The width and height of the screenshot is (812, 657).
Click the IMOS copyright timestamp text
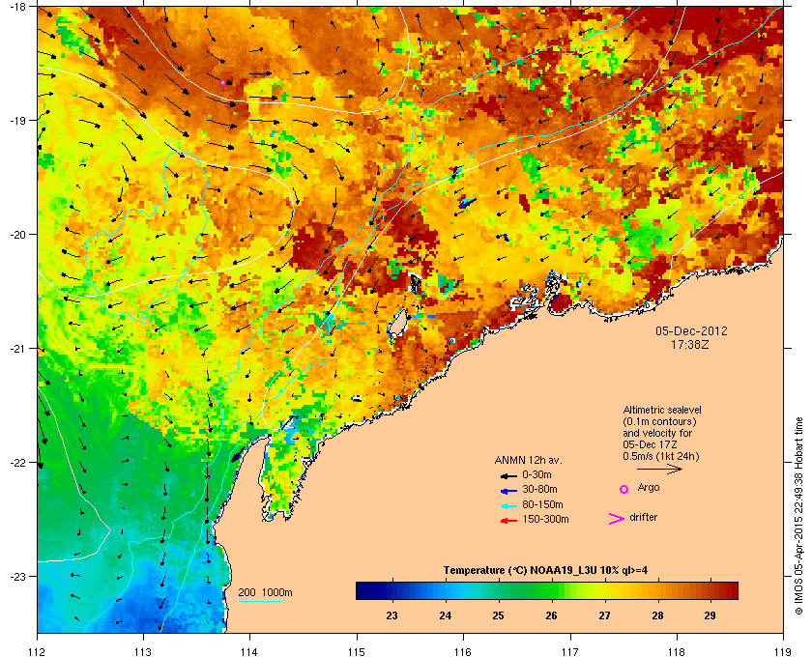798,516
